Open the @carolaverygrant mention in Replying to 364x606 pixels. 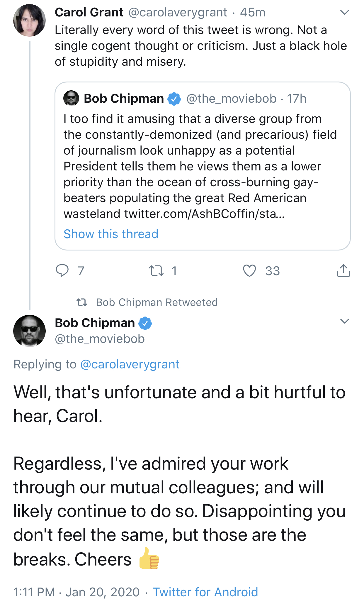click(130, 364)
